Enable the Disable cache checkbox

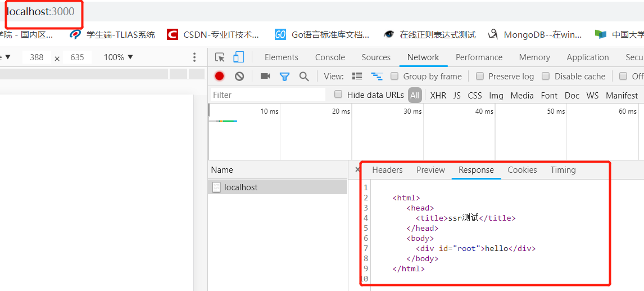point(546,76)
